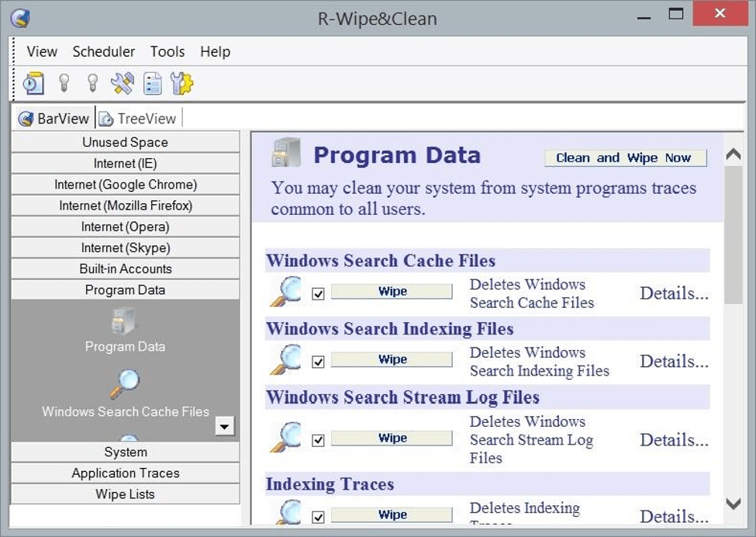Click the checklist document toolbar icon

pyautogui.click(x=152, y=83)
